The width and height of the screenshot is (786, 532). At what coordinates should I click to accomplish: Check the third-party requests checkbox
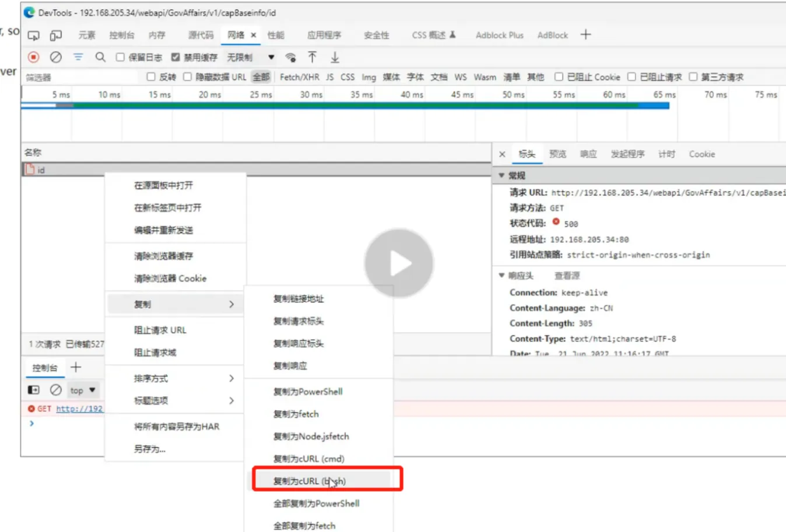tap(693, 77)
